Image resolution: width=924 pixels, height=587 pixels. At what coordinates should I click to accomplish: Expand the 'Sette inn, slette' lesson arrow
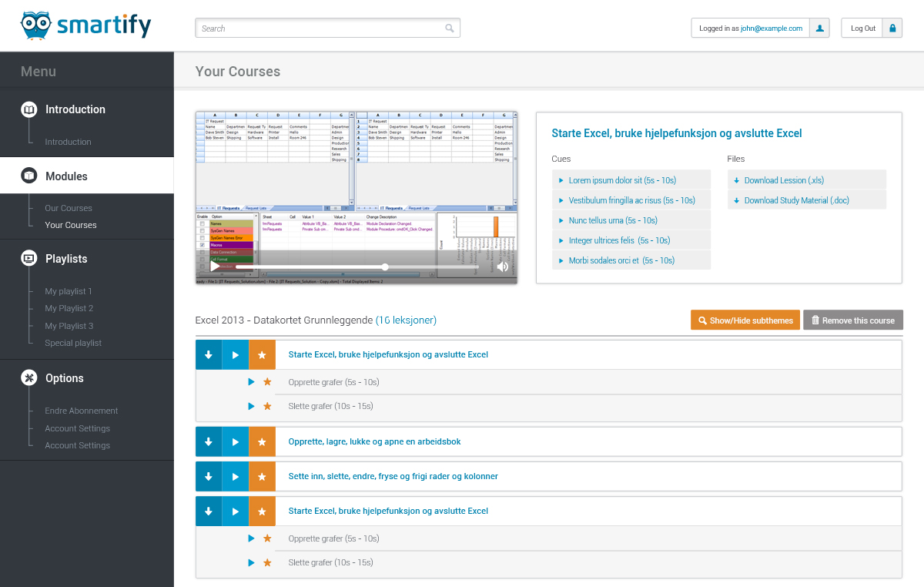tap(209, 476)
